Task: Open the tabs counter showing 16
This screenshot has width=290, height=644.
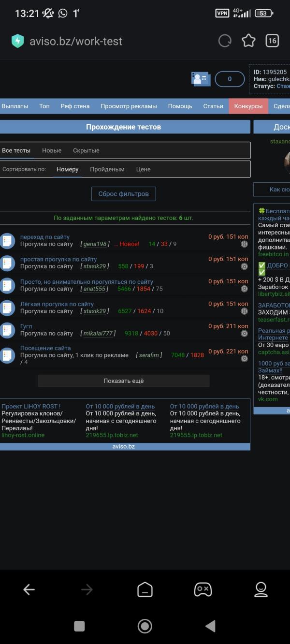Action: click(x=272, y=41)
